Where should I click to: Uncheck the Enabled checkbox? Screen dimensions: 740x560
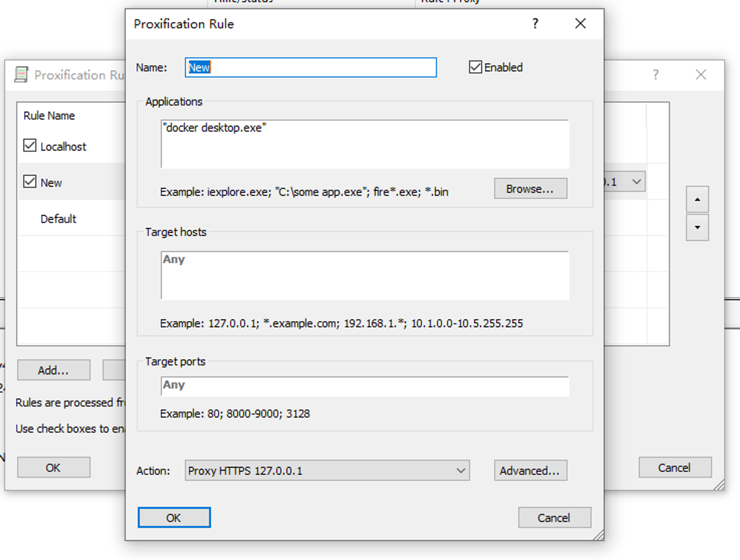click(475, 67)
